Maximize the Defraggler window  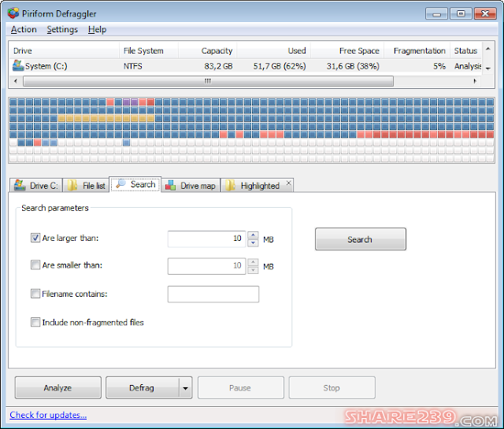coord(461,14)
